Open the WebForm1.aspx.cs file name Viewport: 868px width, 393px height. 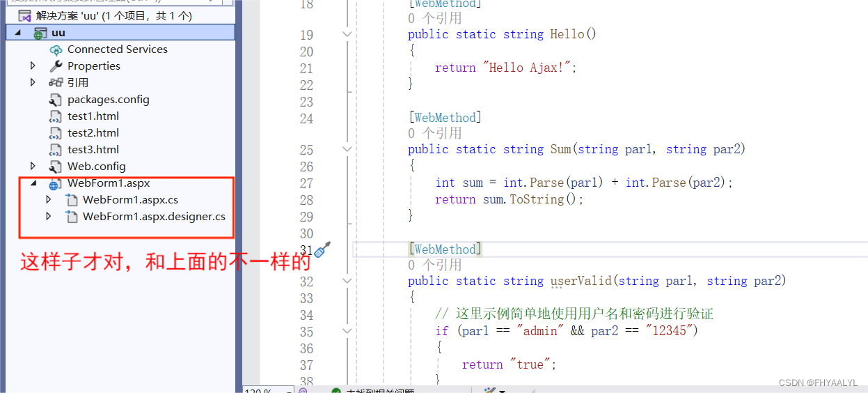click(x=131, y=200)
